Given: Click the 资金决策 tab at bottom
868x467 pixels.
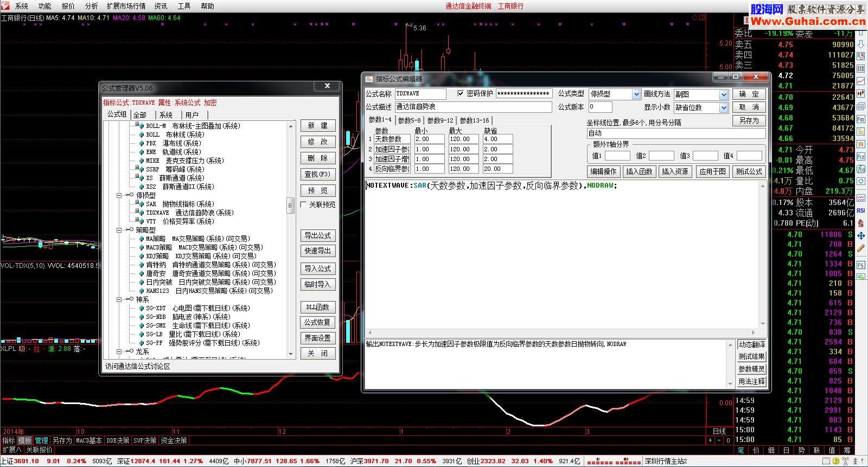Looking at the screenshot, I should tap(174, 440).
